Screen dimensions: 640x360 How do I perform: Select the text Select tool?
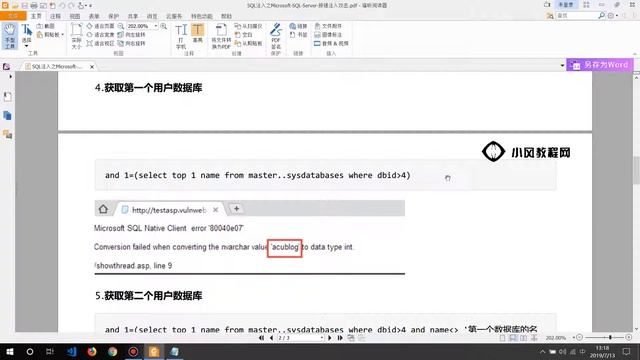27,35
